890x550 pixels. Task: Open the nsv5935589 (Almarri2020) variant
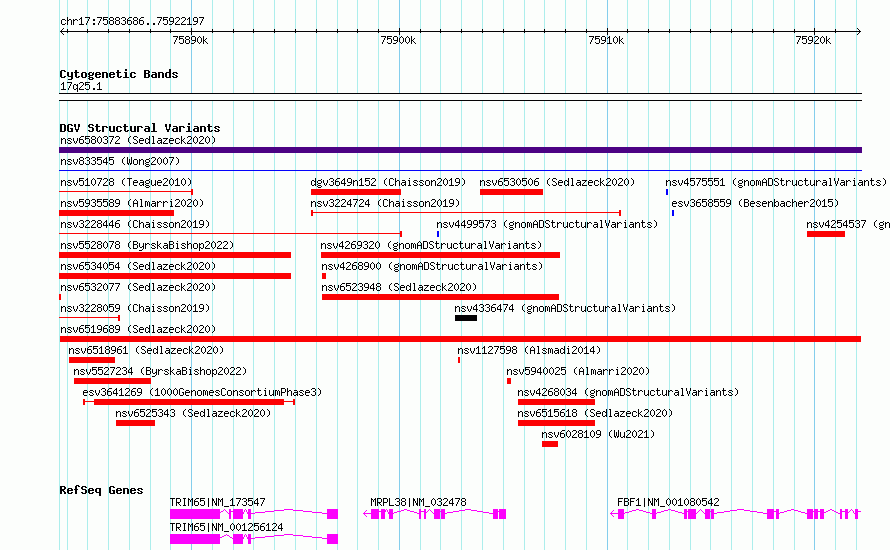pyautogui.click(x=132, y=203)
